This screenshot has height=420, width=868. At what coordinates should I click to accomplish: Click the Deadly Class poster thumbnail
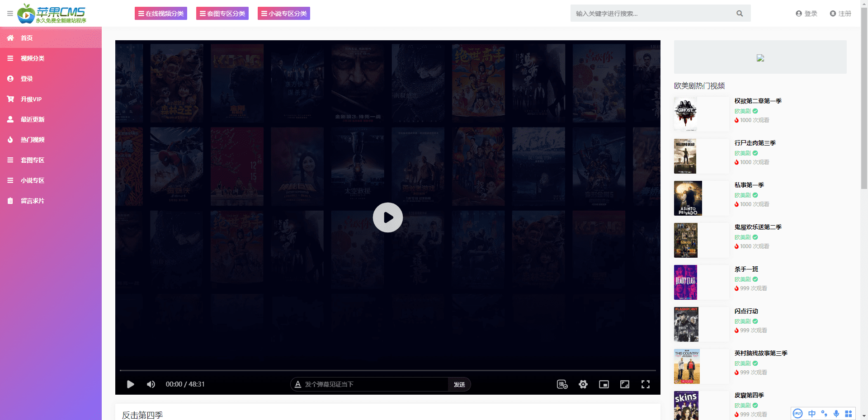tap(685, 282)
